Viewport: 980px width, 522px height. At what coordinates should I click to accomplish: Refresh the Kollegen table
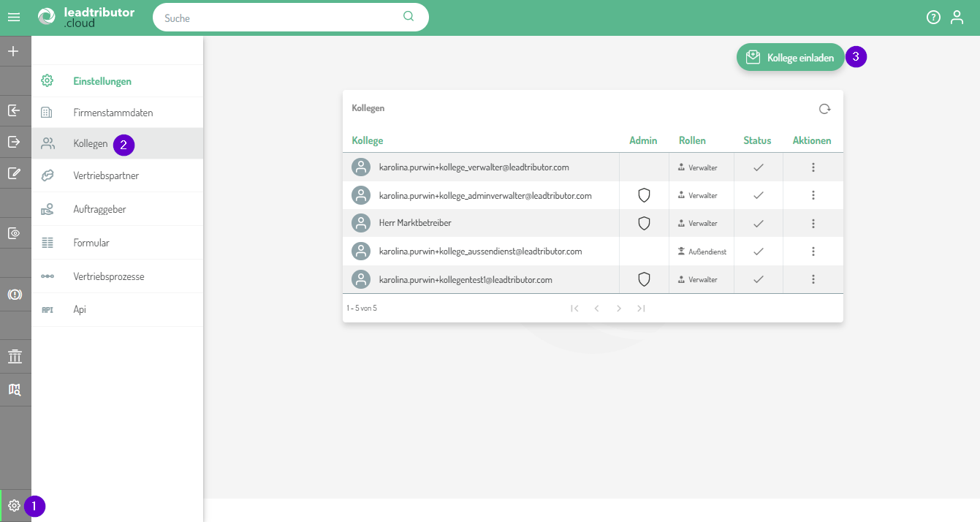(824, 109)
